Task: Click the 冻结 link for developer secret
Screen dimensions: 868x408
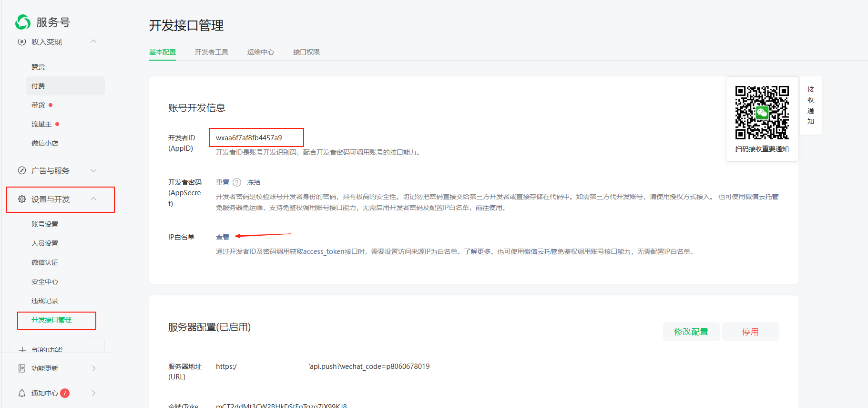Action: [254, 182]
